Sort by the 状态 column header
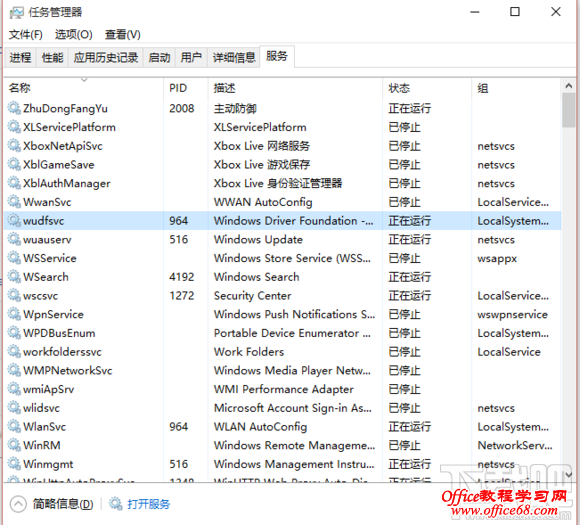This screenshot has height=525, width=580. (x=427, y=88)
